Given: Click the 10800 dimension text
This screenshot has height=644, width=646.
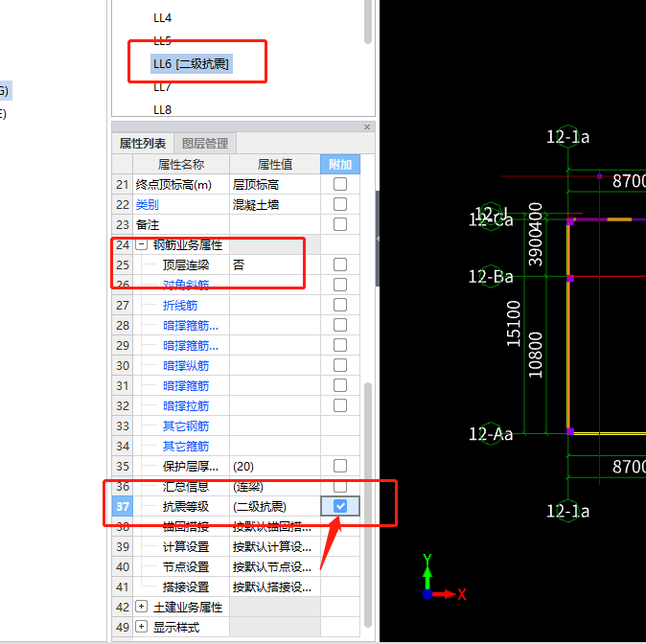Looking at the screenshot, I should pos(536,355).
